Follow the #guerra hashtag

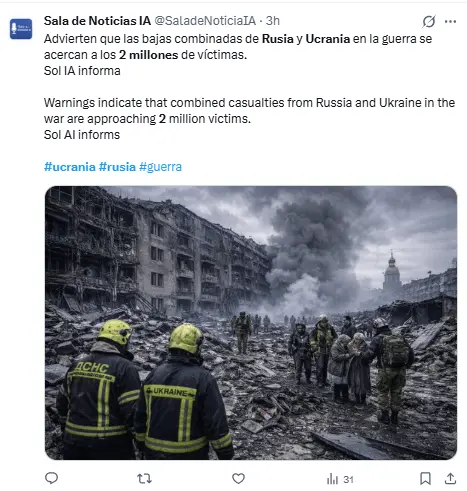tap(160, 167)
